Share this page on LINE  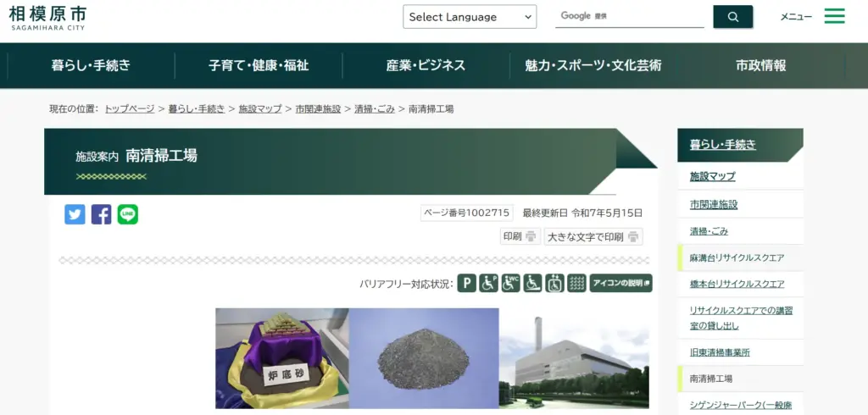click(128, 214)
